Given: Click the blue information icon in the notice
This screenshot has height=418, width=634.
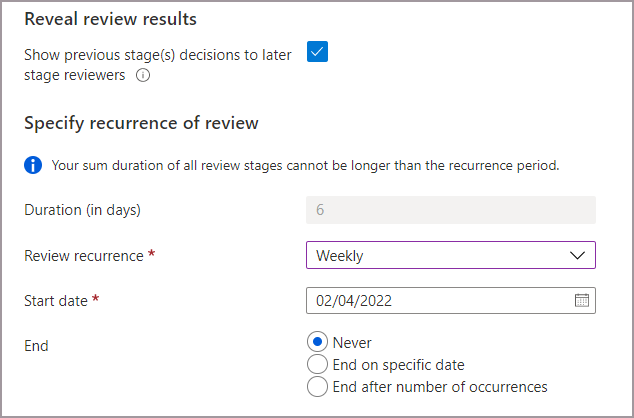Looking at the screenshot, I should pyautogui.click(x=33, y=165).
